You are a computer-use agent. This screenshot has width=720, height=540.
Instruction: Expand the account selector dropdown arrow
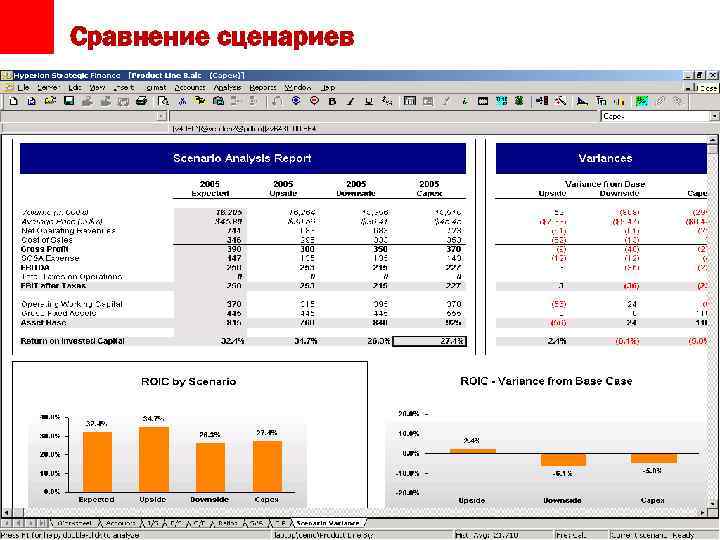click(x=161, y=117)
